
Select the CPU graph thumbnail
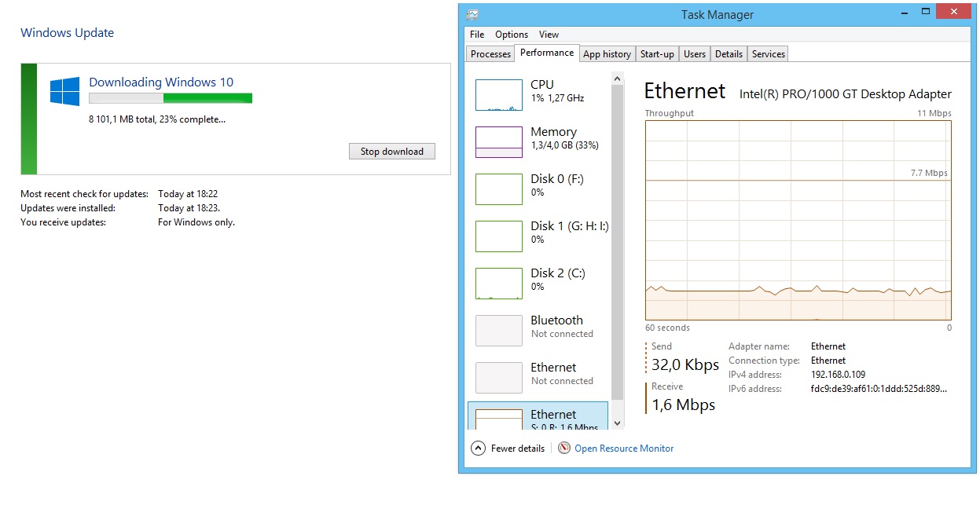click(x=499, y=95)
